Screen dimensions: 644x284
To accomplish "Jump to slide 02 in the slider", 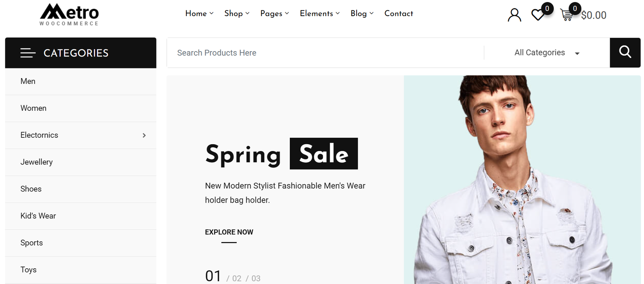I will (237, 278).
